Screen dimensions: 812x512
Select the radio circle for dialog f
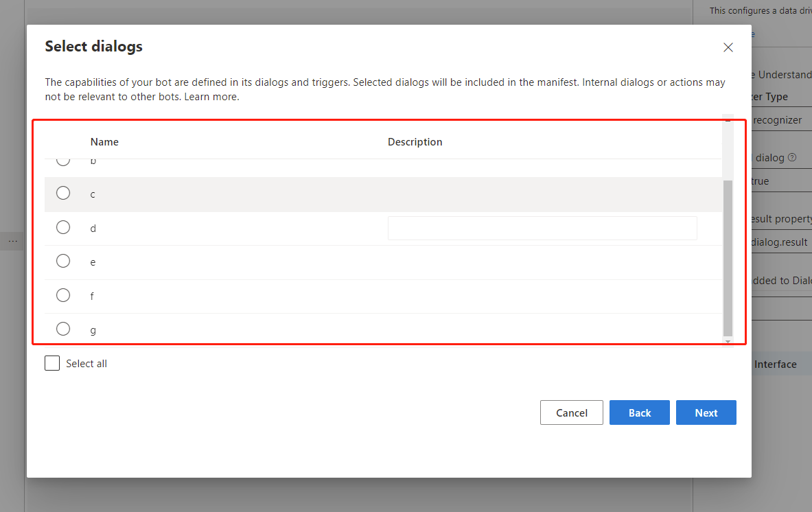pos(63,295)
